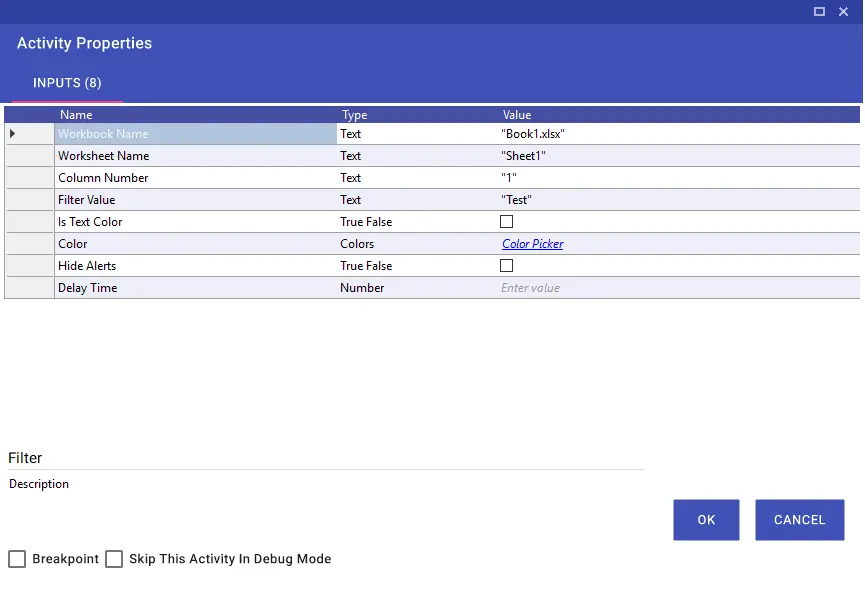The height and width of the screenshot is (609, 865).
Task: Click the Filter Value "Test" cell
Action: [x=679, y=200]
